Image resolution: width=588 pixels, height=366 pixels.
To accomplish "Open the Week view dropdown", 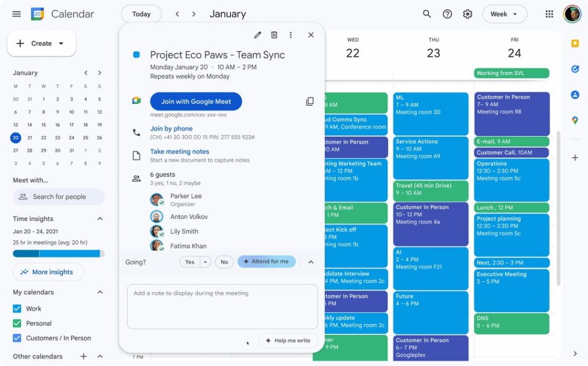I will click(x=504, y=14).
